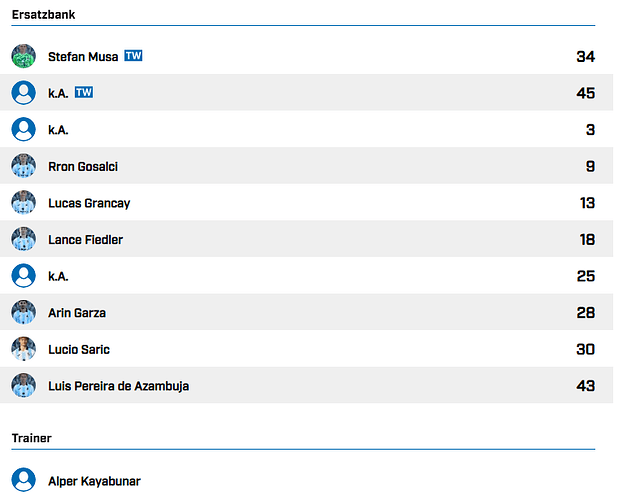Open Arin Garza's player photo

23,312
